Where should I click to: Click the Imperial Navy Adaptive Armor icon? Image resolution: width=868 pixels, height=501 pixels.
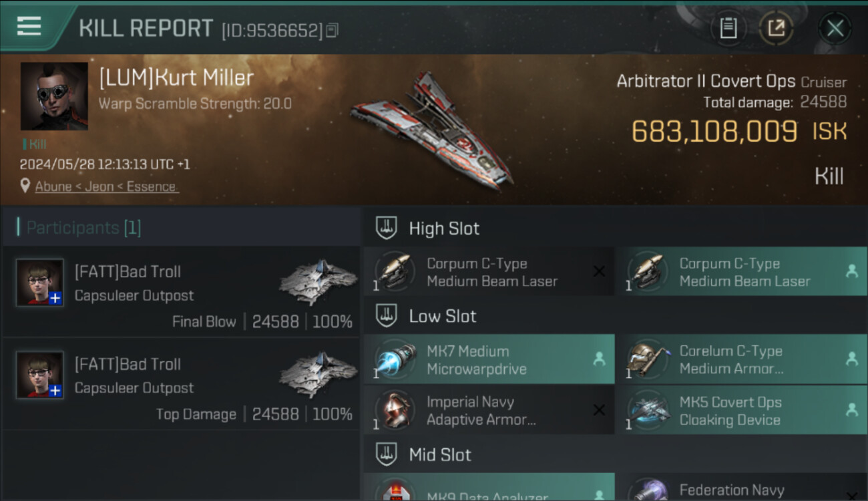tap(395, 409)
